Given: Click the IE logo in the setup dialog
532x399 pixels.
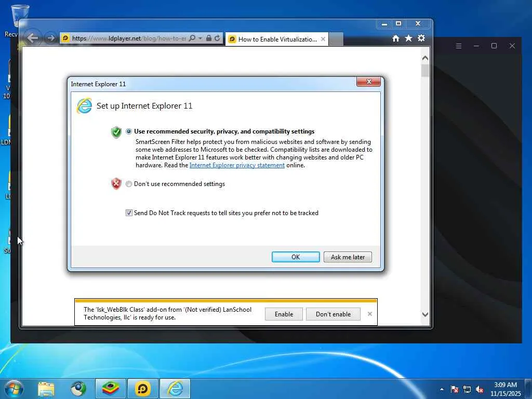Looking at the screenshot, I should coord(84,106).
